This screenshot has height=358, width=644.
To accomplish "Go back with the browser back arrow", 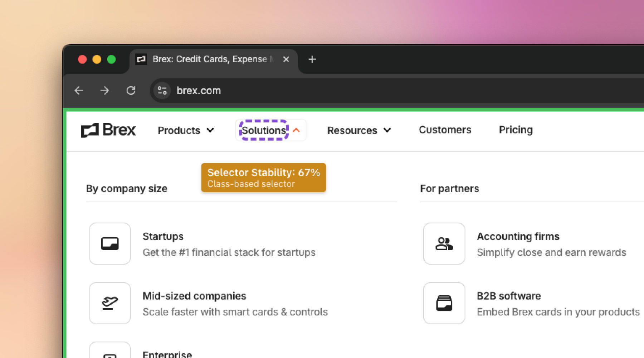I will (79, 91).
